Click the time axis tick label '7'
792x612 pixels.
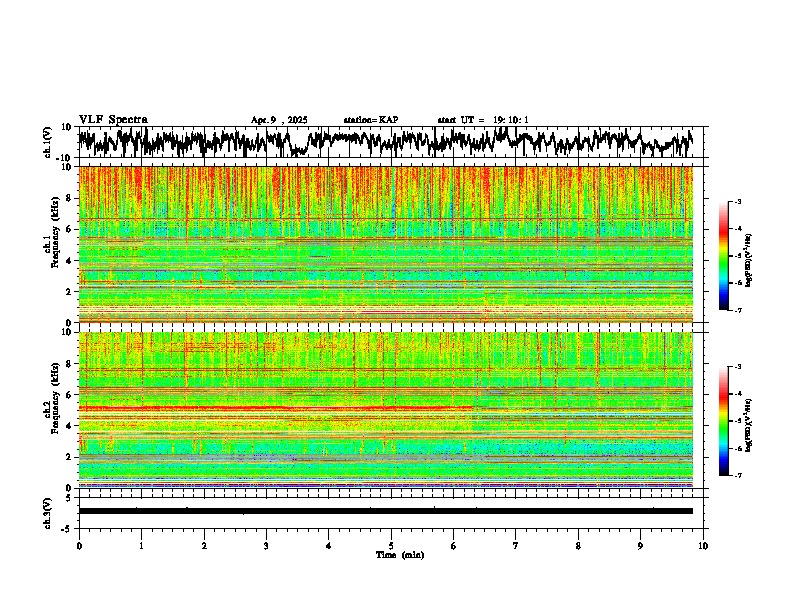tap(516, 546)
